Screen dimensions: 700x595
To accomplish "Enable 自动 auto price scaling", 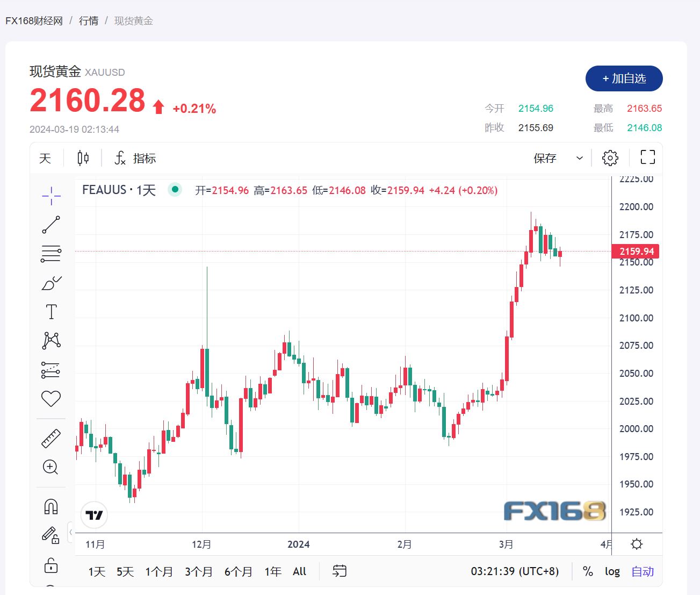I will click(642, 571).
